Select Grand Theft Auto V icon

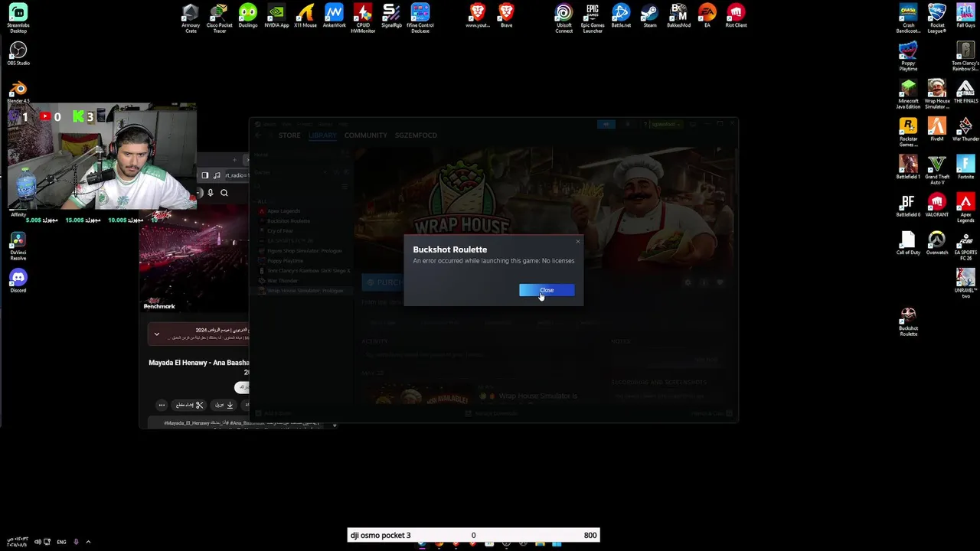point(937,170)
